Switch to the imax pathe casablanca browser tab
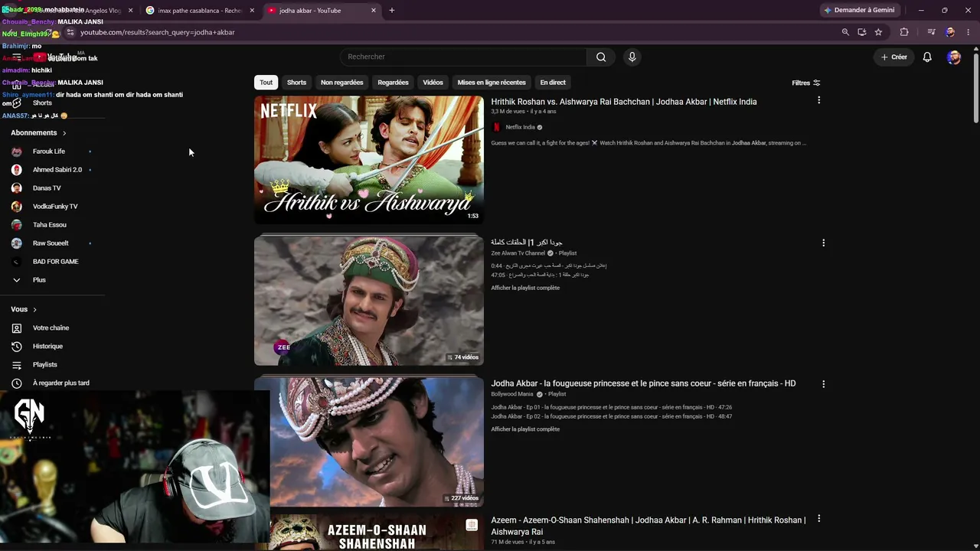 coord(200,11)
